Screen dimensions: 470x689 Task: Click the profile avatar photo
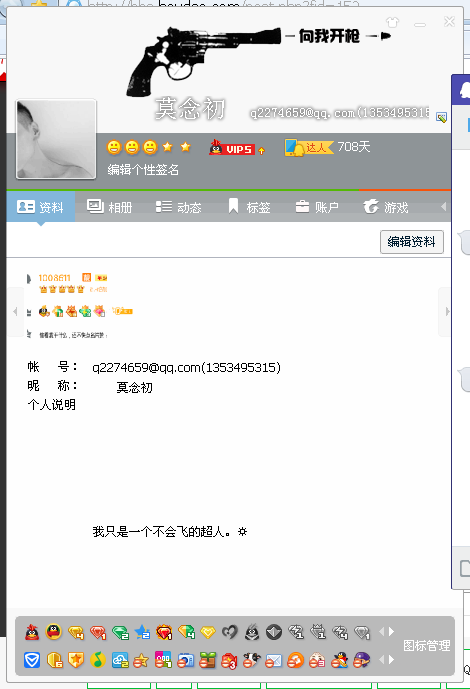point(56,139)
